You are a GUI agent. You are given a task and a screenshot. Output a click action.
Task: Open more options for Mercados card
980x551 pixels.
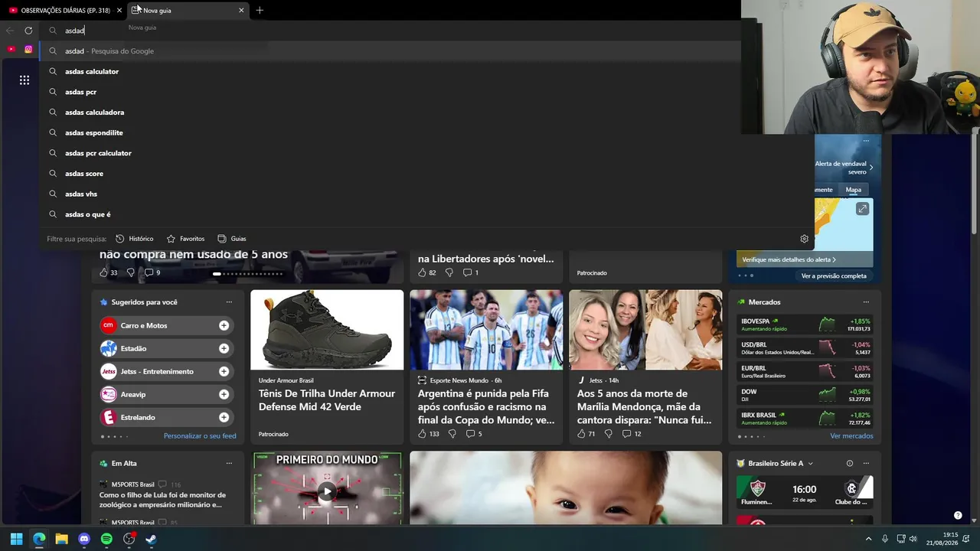[866, 302]
